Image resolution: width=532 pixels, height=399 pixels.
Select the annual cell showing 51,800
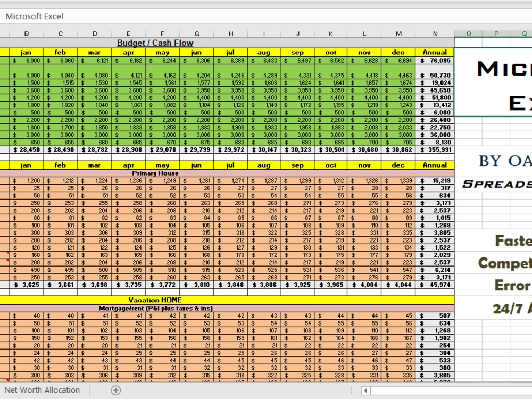(x=435, y=98)
